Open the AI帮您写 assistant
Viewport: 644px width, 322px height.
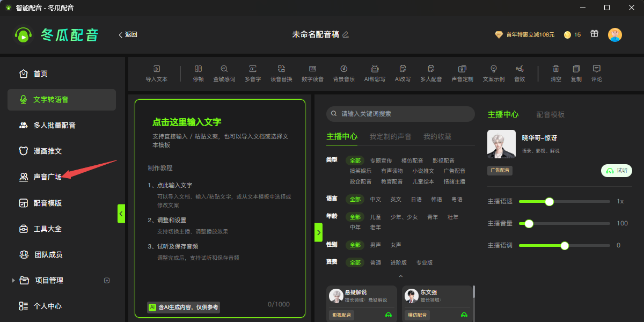375,74
